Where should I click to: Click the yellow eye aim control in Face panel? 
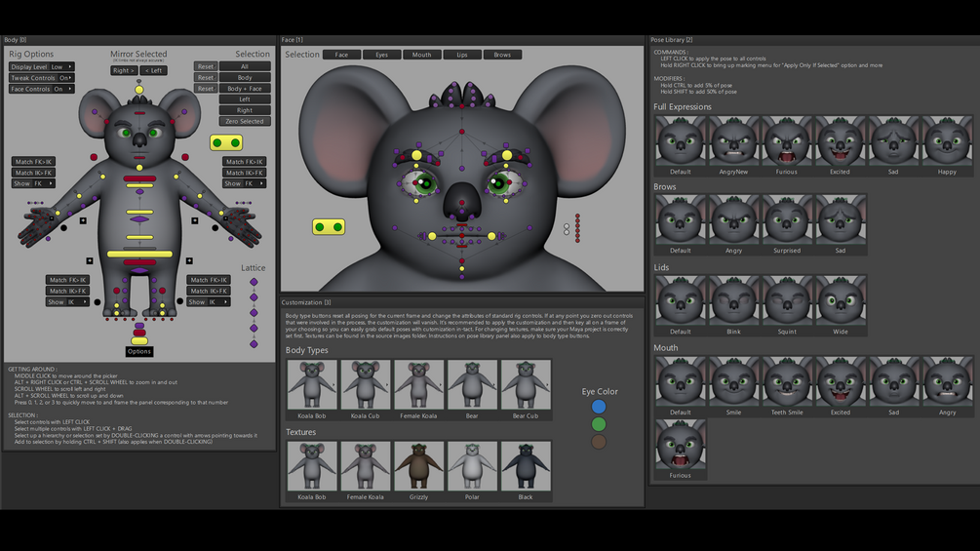coord(328,227)
